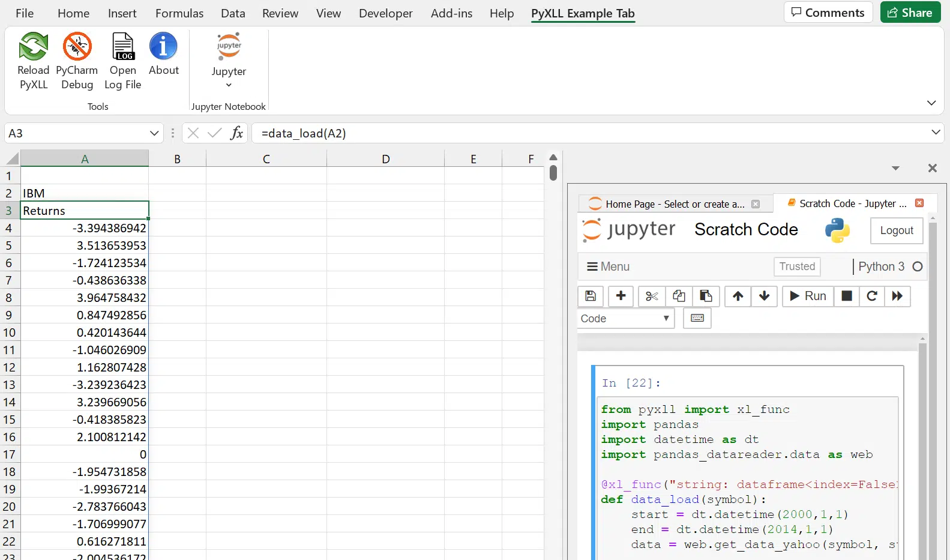The height and width of the screenshot is (560, 950).
Task: Close the Home Page Jupyter tab
Action: [756, 204]
